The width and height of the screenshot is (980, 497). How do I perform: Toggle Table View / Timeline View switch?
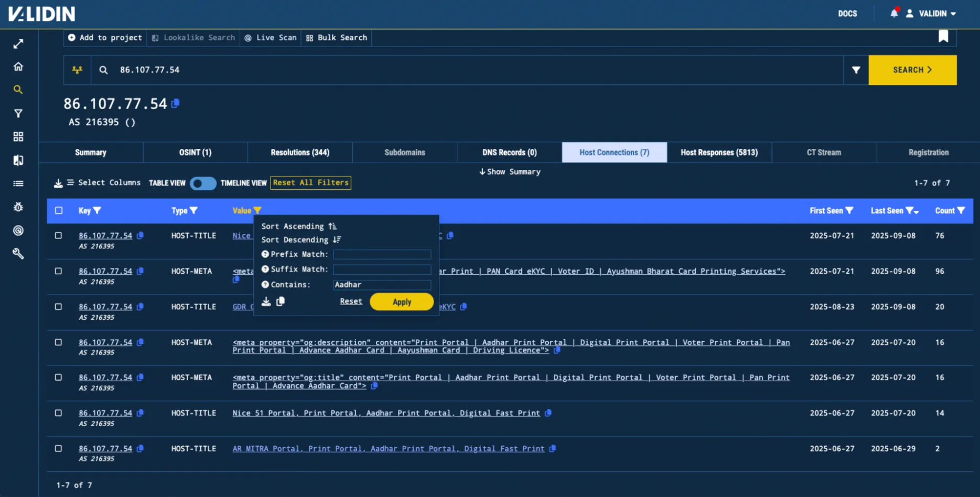pos(203,183)
